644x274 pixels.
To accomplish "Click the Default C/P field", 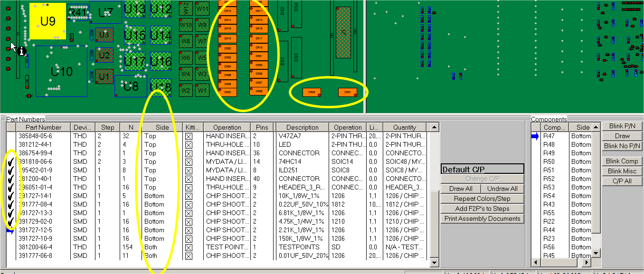I will (x=482, y=169).
